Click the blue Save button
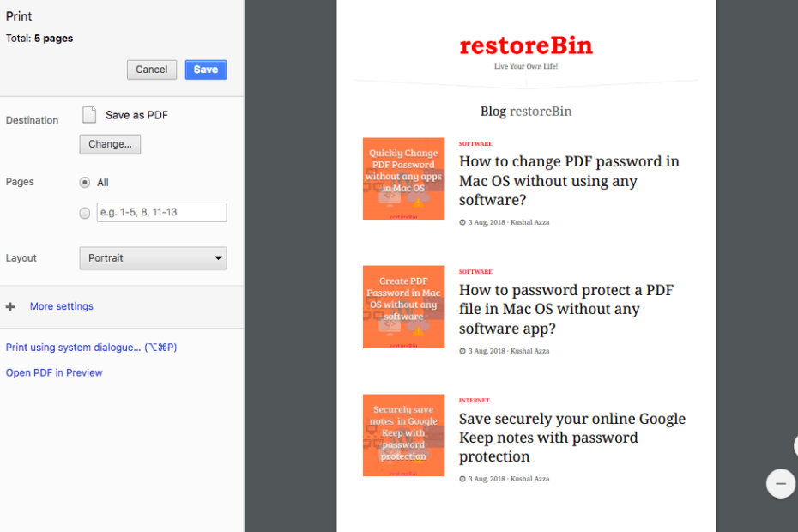798x532 pixels. pyautogui.click(x=206, y=70)
